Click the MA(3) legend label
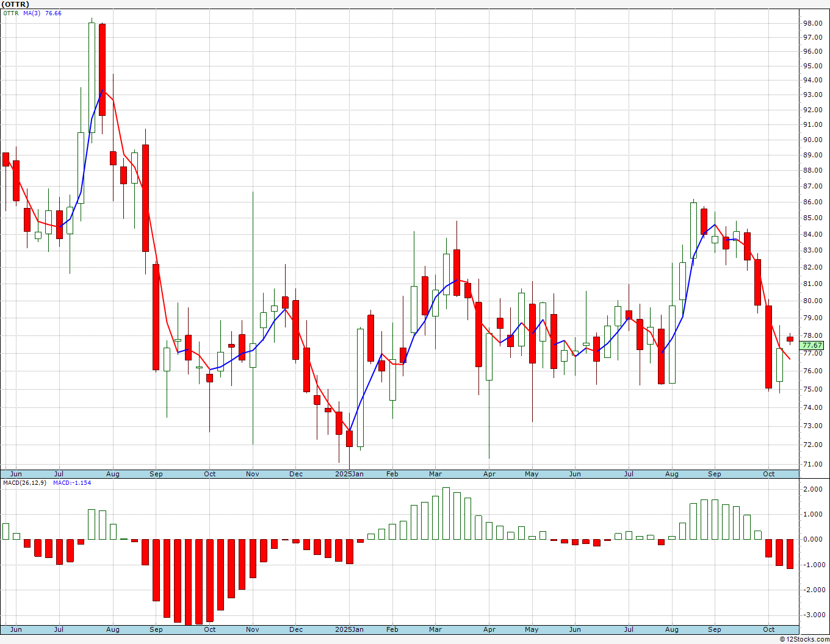830x644 pixels. pos(32,13)
